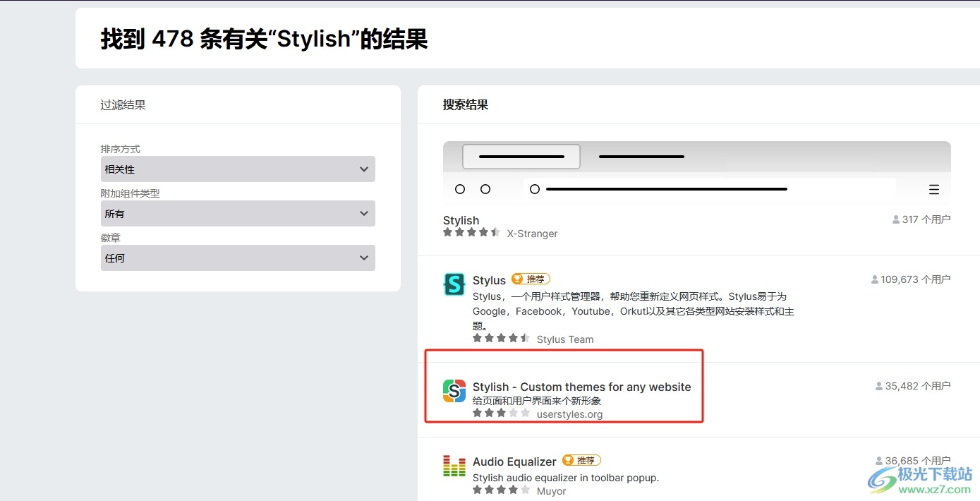Click the 35,482 users count
This screenshot has height=501, width=980.
coord(913,386)
